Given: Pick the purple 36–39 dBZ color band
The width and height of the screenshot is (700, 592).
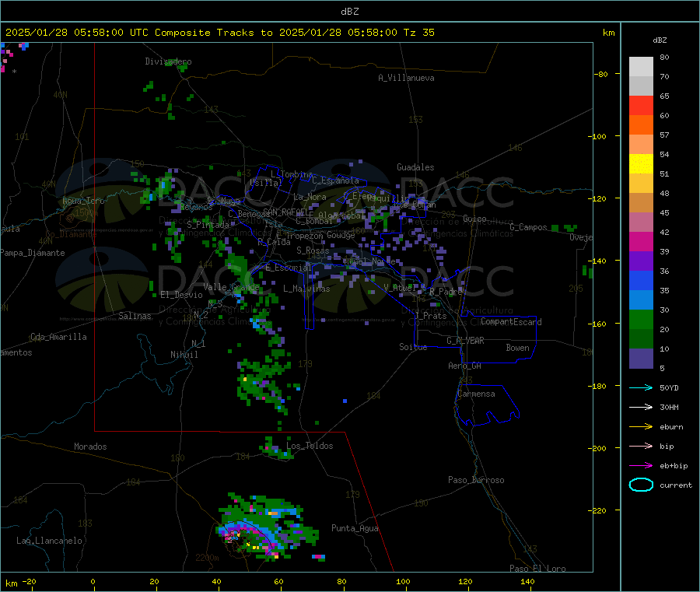Looking at the screenshot, I should (x=641, y=261).
